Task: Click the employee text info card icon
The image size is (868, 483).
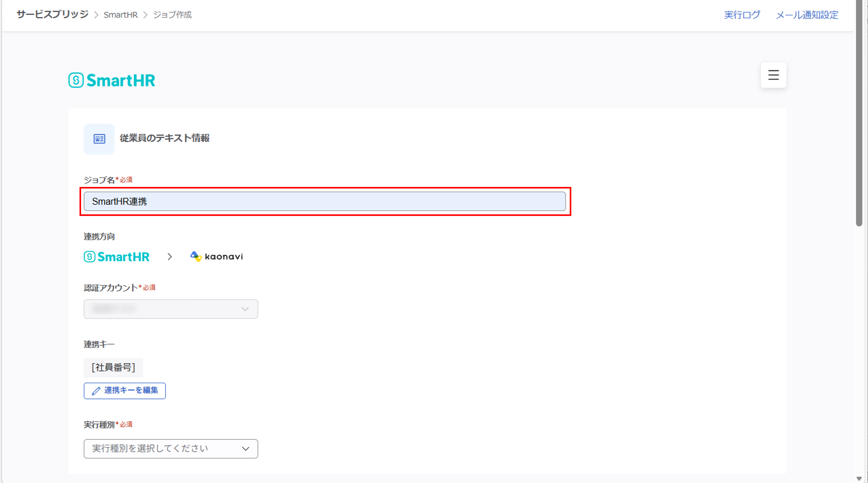Action: 99,139
